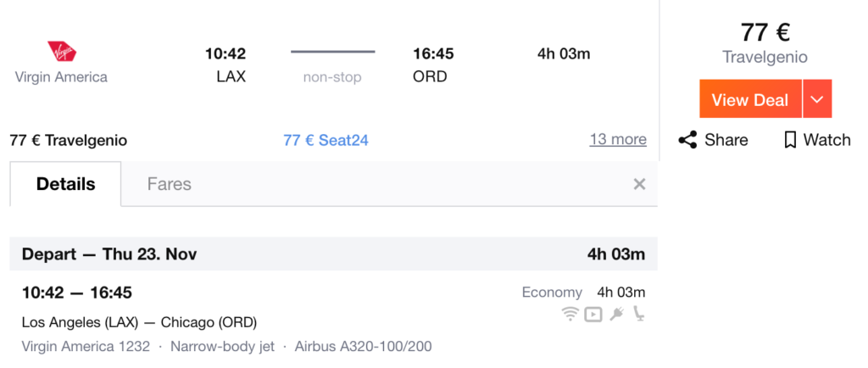Image resolution: width=868 pixels, height=368 pixels.
Task: Open the 77 € Seat24 offer link
Action: coord(325,141)
